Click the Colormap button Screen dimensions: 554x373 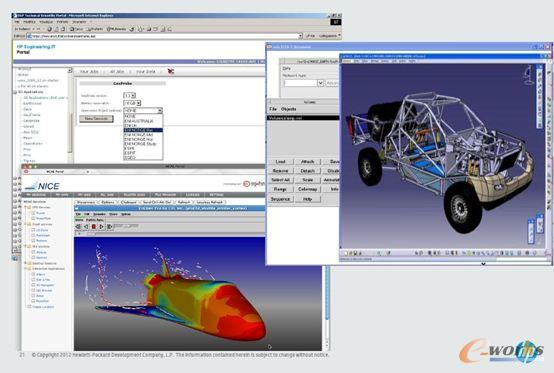pyautogui.click(x=308, y=189)
